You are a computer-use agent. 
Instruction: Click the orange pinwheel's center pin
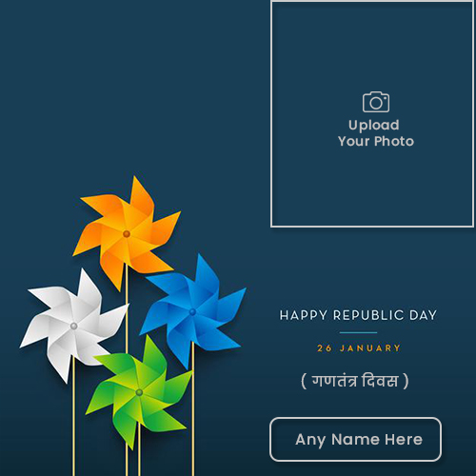(x=127, y=234)
